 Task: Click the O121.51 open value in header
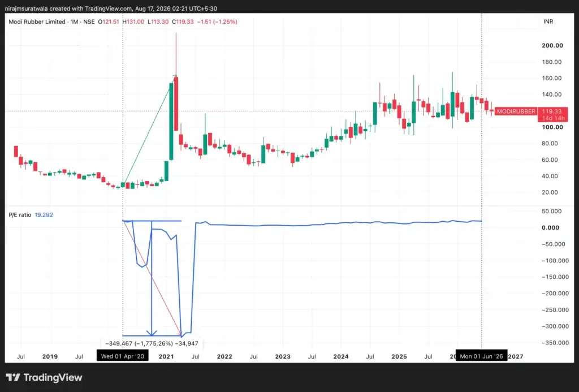[x=109, y=22]
